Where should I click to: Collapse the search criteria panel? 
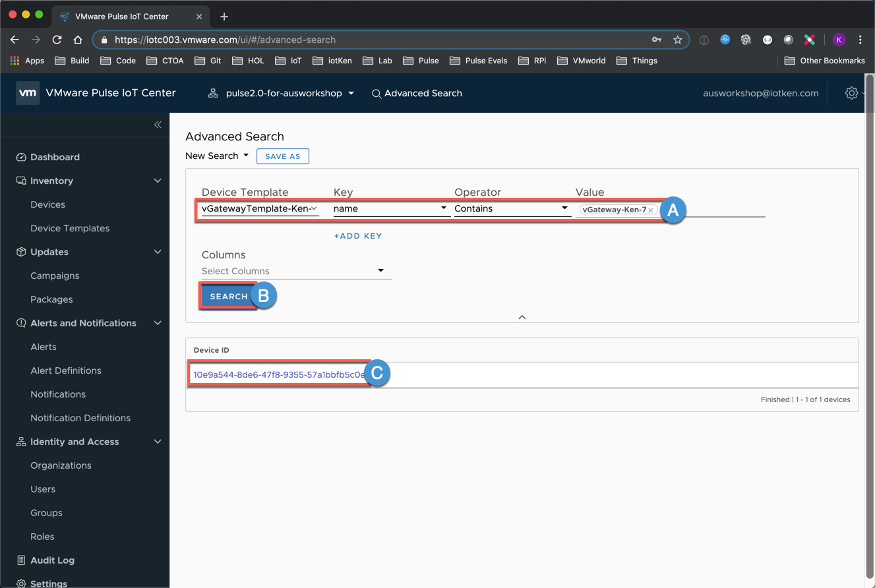pos(522,317)
